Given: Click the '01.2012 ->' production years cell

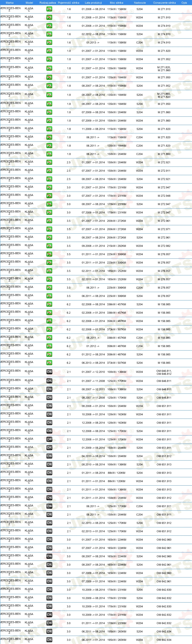Looking at the screenshot, I should (93, 346).
